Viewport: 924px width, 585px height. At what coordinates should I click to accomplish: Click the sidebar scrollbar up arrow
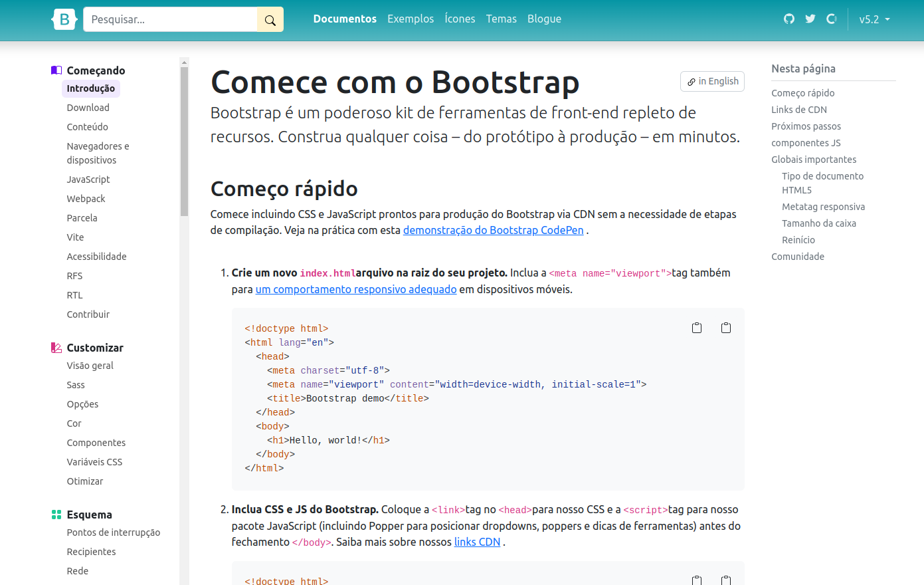pyautogui.click(x=184, y=62)
